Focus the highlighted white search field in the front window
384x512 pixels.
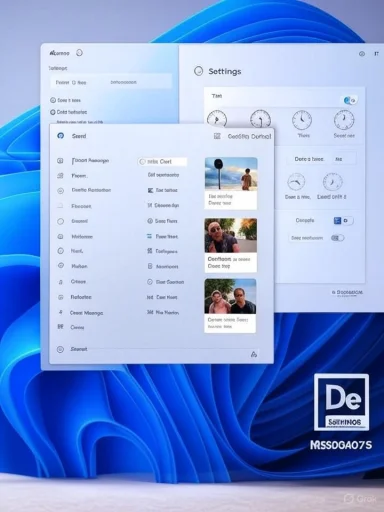point(162,161)
